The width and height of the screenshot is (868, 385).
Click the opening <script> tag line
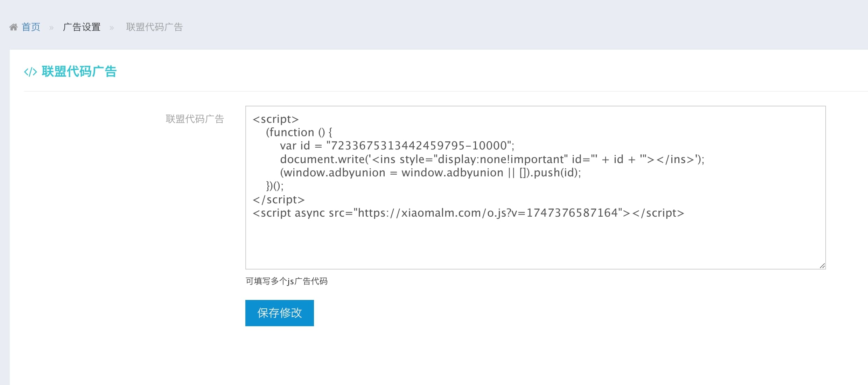(x=275, y=119)
